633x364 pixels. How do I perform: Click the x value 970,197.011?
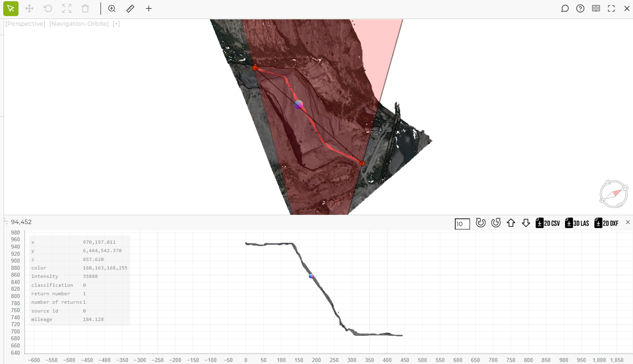99,242
